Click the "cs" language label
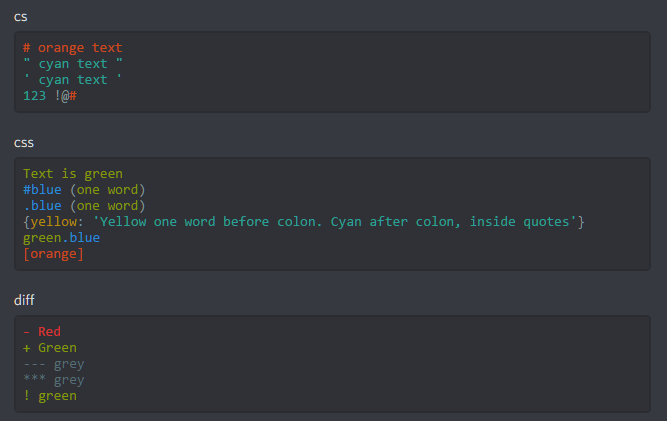Screen dimensions: 667x421 [20, 17]
